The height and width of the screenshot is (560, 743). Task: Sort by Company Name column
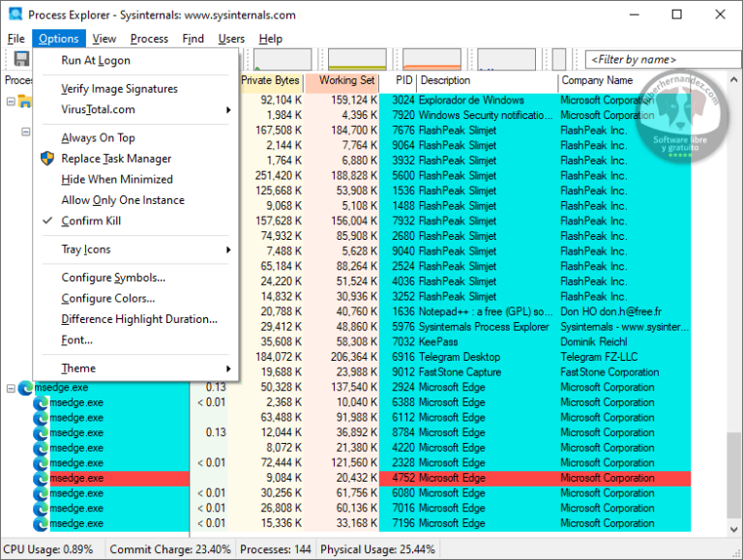point(625,80)
